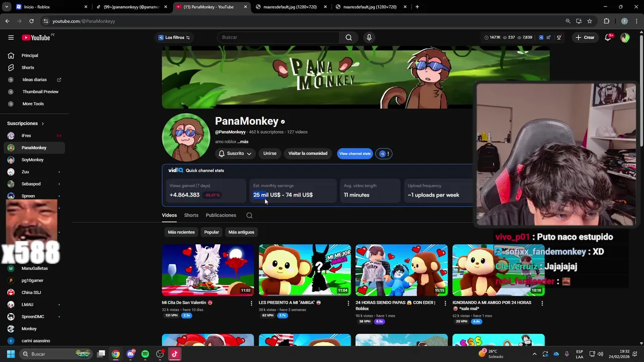Open the notifications bell
Screen dimensions: 644x362
(608, 37)
